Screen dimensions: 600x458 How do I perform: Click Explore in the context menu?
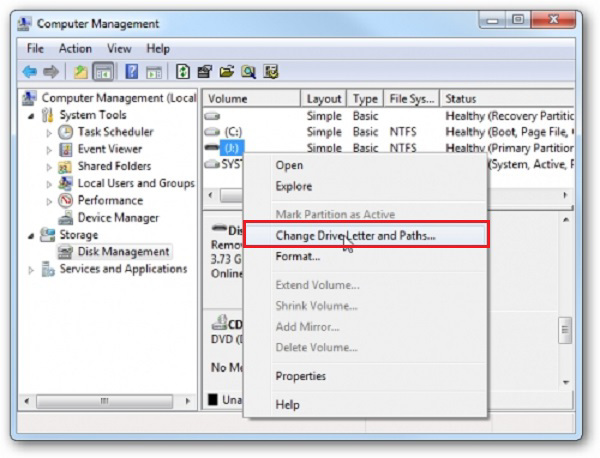293,186
